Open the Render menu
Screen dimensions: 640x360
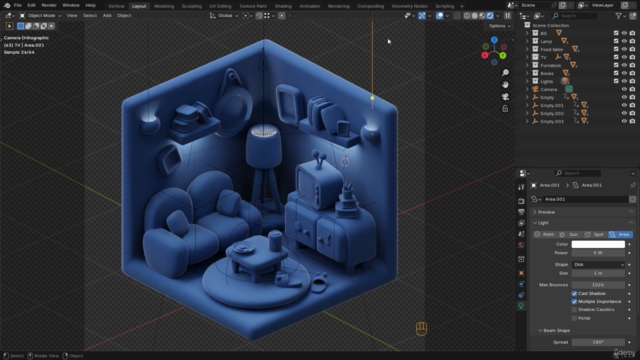49,5
